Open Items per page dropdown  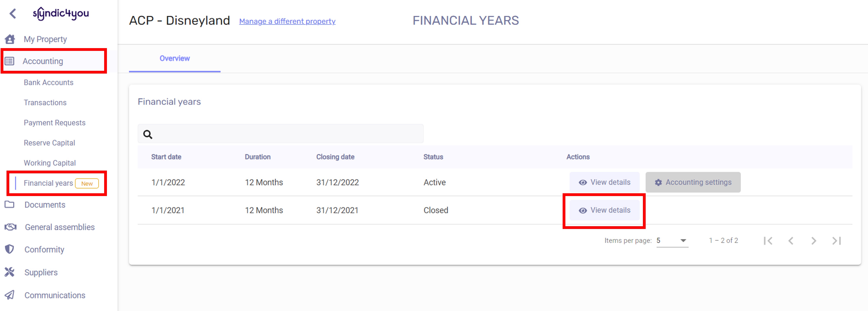[x=672, y=241]
